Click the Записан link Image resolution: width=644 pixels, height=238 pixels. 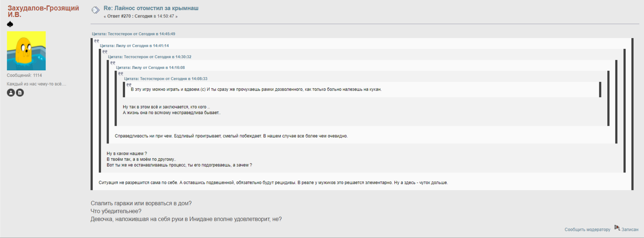point(630,230)
